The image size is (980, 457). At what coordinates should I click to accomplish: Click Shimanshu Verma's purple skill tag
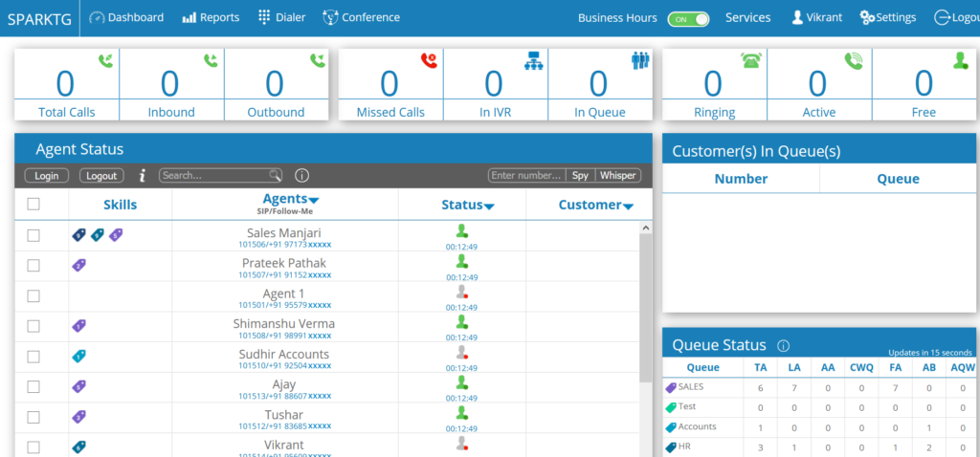click(78, 326)
